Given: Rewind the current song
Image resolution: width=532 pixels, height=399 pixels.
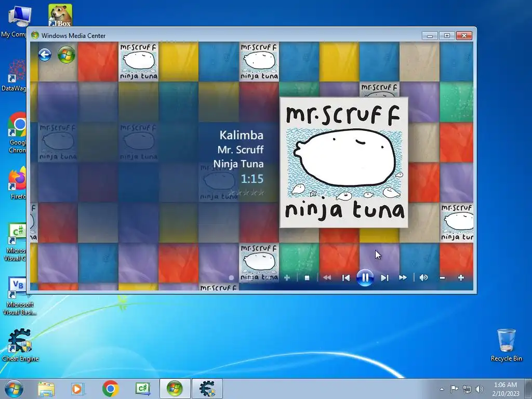Looking at the screenshot, I should [x=327, y=278].
